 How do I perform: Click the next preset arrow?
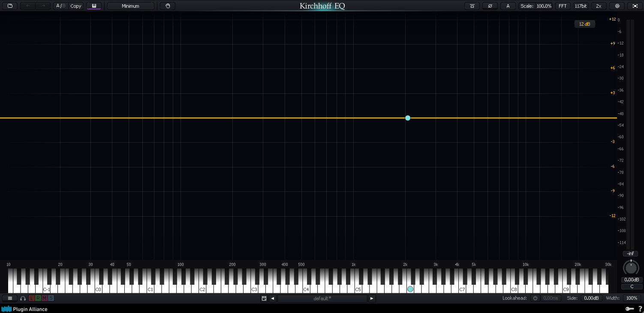pos(371,298)
